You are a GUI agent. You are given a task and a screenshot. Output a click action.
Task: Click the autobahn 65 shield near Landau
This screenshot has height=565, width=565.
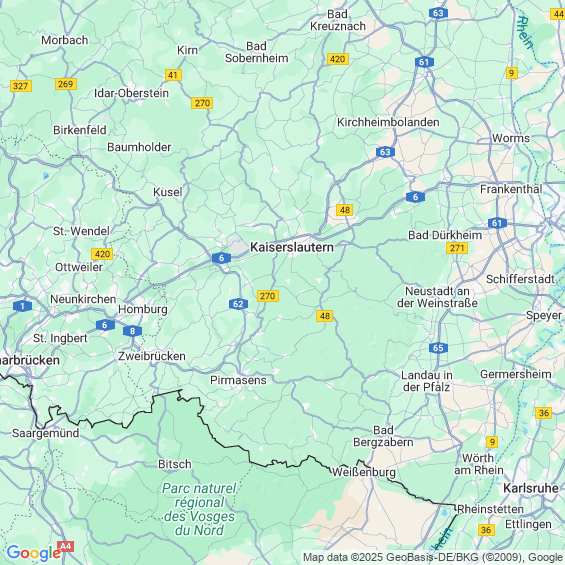coord(438,348)
